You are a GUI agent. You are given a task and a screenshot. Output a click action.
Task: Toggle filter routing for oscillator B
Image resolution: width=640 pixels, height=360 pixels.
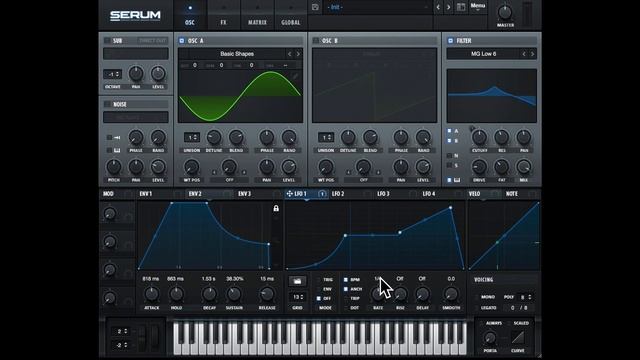click(x=449, y=140)
